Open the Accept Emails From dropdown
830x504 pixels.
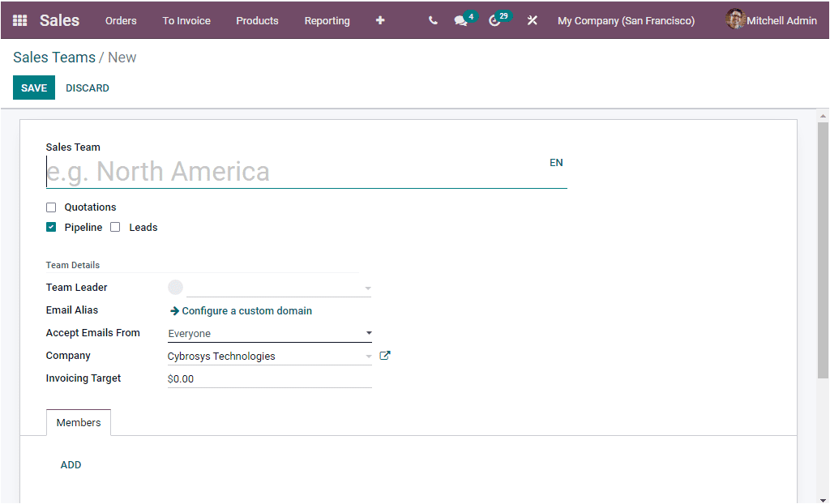(369, 333)
